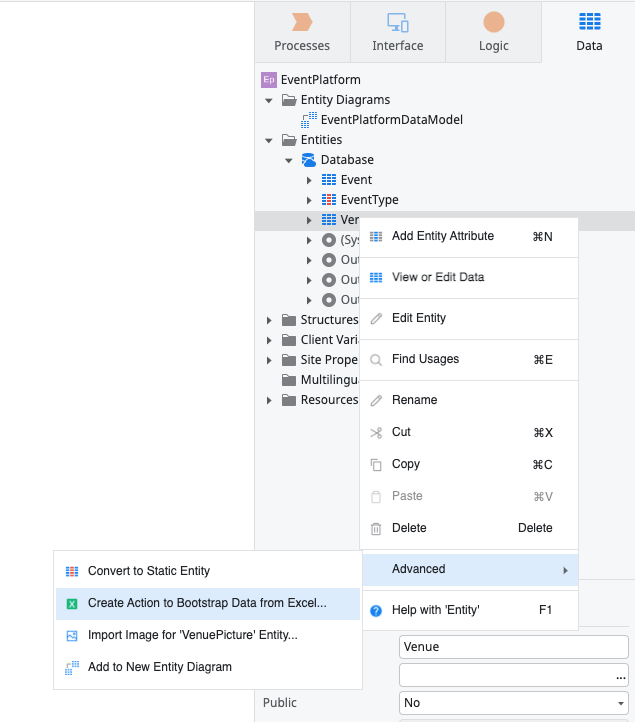
Task: Choose Create Action to Bootstrap Data from Excel
Action: 208,604
